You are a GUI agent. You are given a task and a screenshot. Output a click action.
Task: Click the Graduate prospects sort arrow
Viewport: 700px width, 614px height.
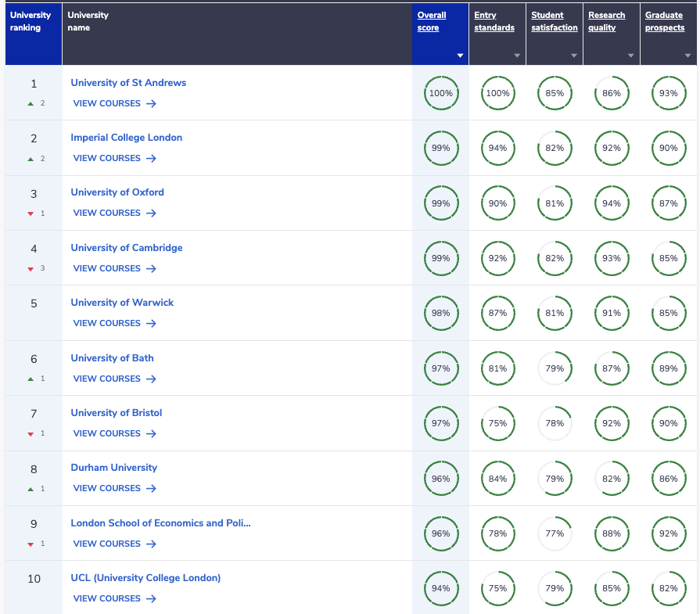688,56
